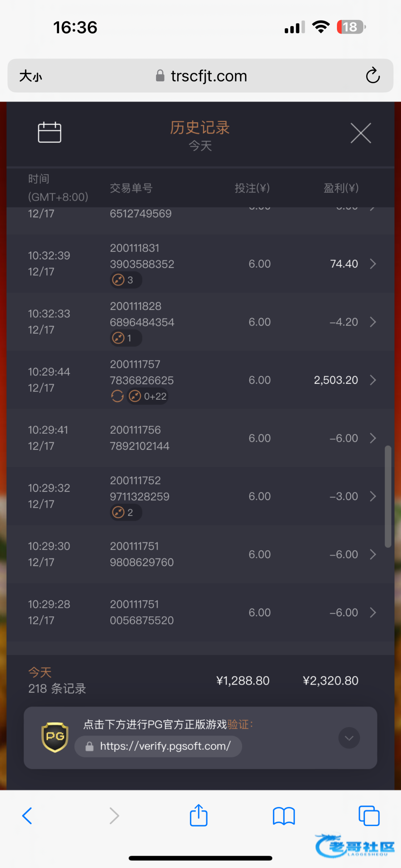This screenshot has width=401, height=868.
Task: Open the Safari text size menu
Action: coord(31,76)
